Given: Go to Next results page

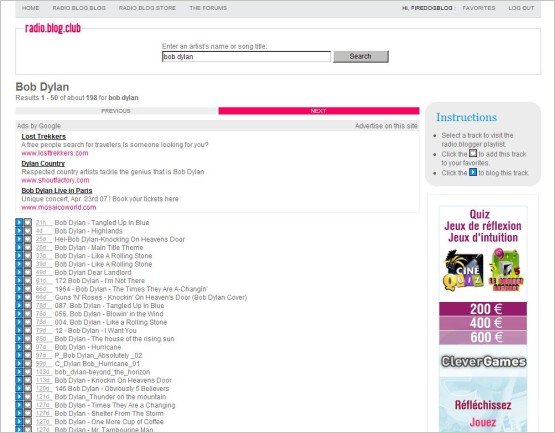Looking at the screenshot, I should (x=319, y=111).
